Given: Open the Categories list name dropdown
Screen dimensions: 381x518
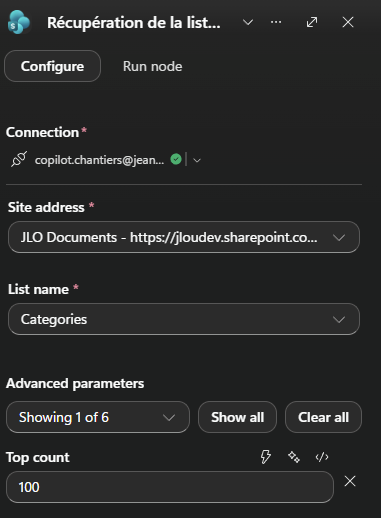Looking at the screenshot, I should [x=184, y=319].
